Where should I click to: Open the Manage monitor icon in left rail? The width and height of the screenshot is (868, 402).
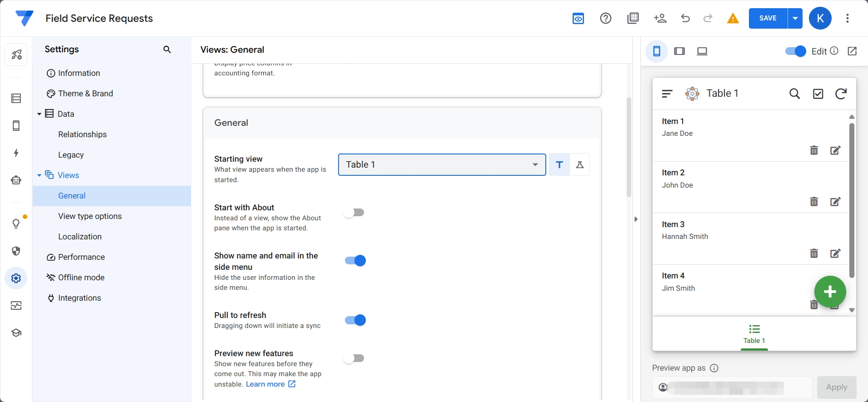tap(16, 306)
